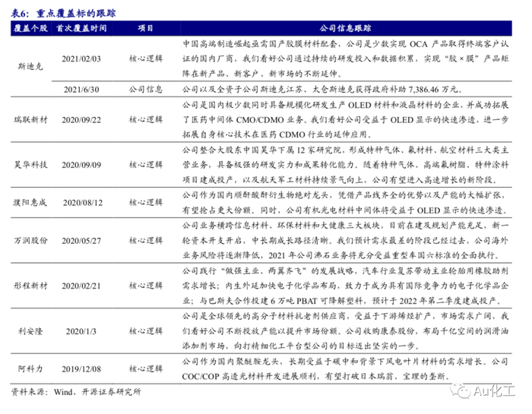Select the stock name '濮阳惠成'

pos(30,202)
